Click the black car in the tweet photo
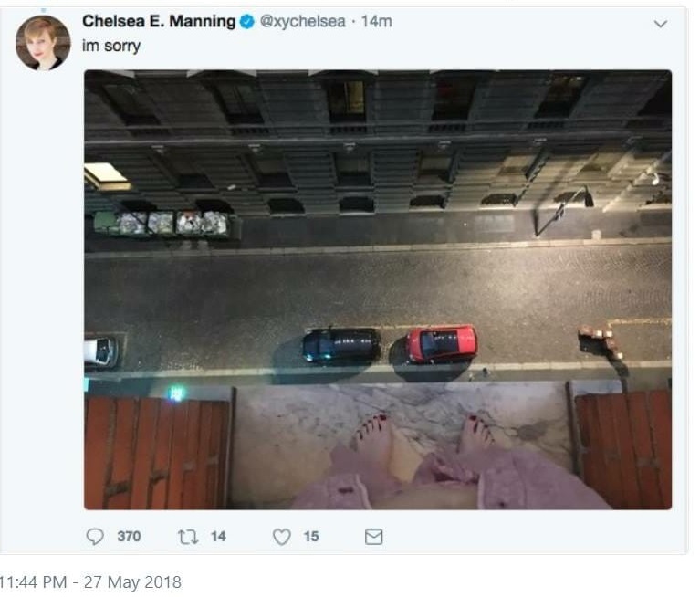This screenshot has height=597, width=700. coord(341,344)
